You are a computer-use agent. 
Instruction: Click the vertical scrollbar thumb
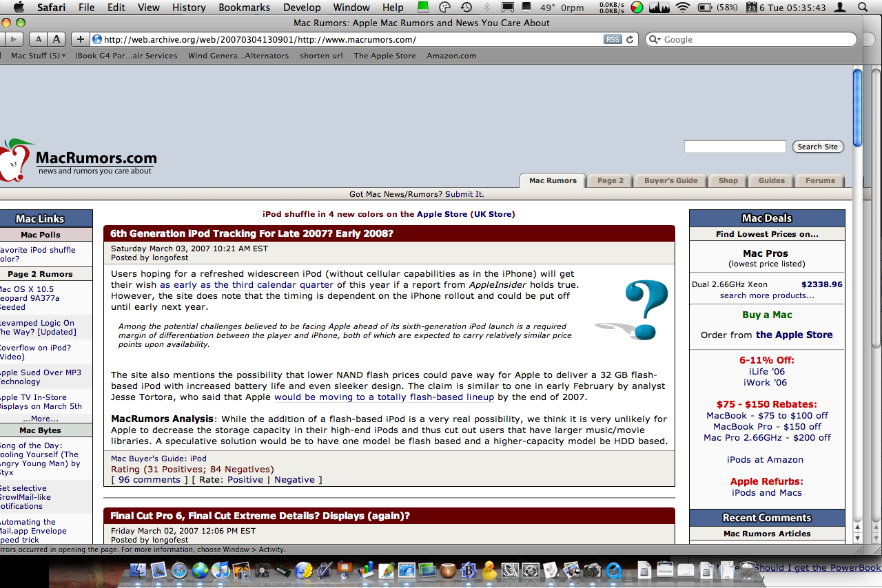[x=857, y=107]
